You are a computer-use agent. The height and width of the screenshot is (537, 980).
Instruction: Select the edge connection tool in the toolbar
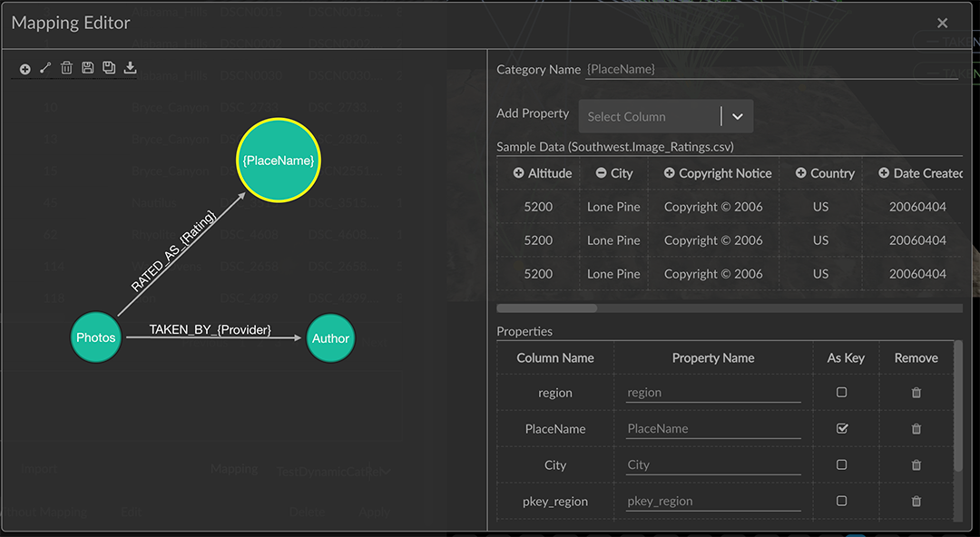44,68
